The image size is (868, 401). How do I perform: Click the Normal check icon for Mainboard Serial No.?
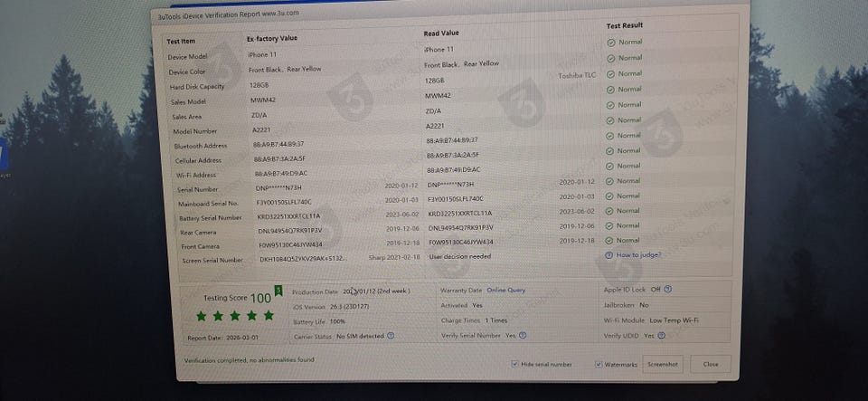coord(609,196)
